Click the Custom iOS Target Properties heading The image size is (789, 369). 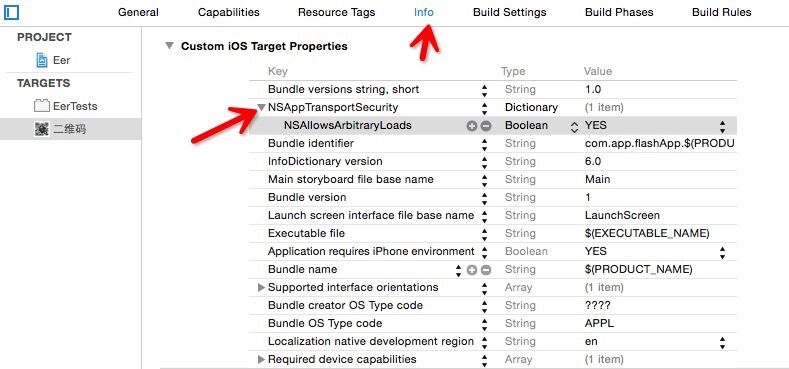[x=264, y=46]
